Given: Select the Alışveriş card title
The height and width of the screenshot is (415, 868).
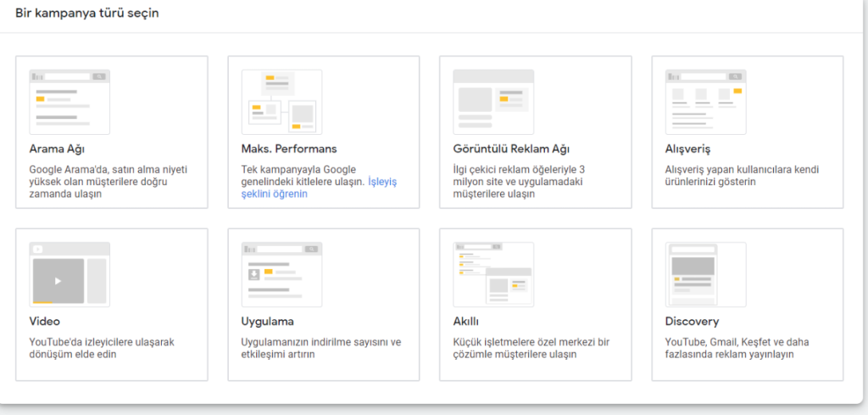Looking at the screenshot, I should pyautogui.click(x=687, y=149).
